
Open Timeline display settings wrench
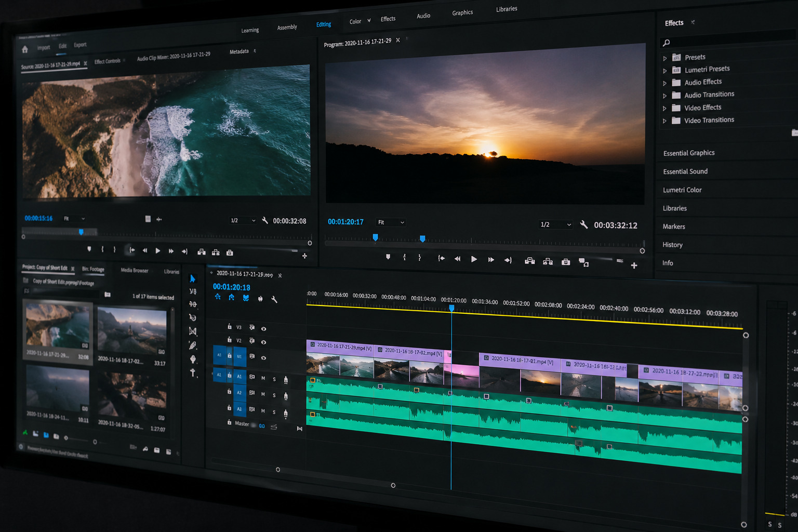click(x=274, y=299)
